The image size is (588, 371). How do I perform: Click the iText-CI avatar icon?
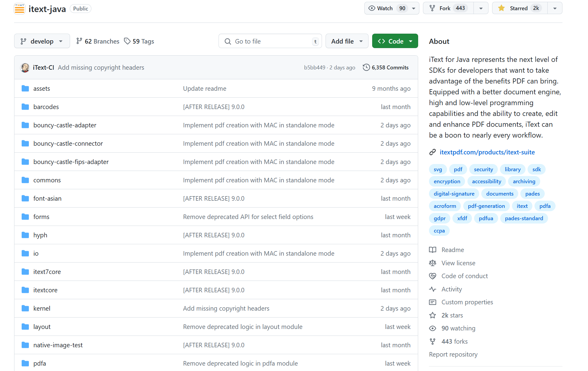coord(25,68)
